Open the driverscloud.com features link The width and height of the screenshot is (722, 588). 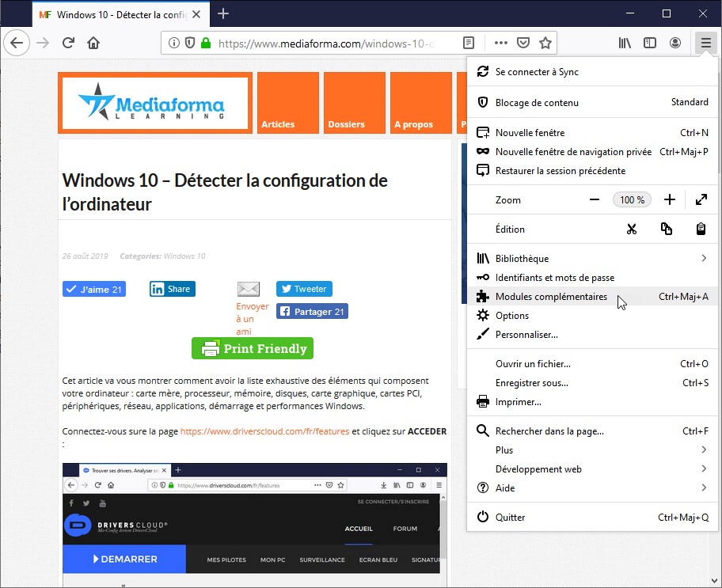coord(264,431)
